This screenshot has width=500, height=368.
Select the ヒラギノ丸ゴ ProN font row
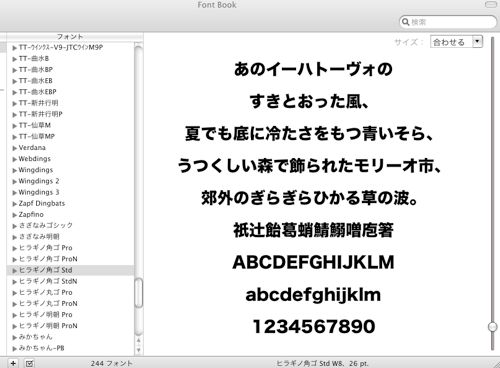70,304
